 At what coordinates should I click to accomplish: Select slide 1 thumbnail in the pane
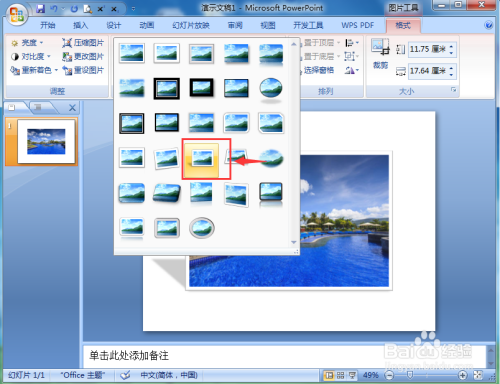tap(46, 142)
